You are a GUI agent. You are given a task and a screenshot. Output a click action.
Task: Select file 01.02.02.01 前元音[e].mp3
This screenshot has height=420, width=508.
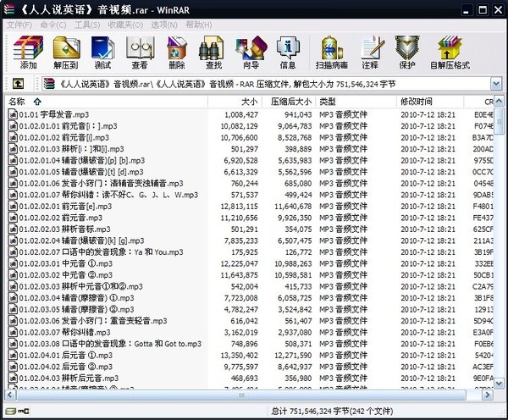[65, 207]
